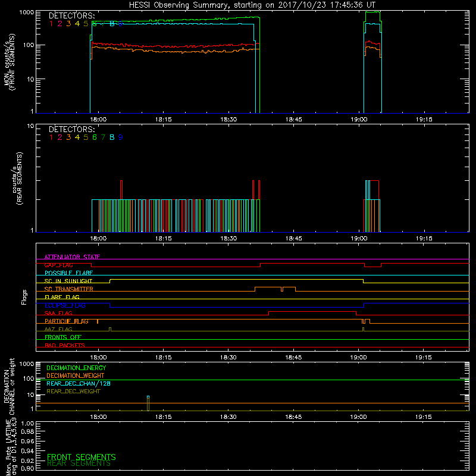
Task: Select cyan detector 8 in rear segments legend
Action: click(x=112, y=137)
